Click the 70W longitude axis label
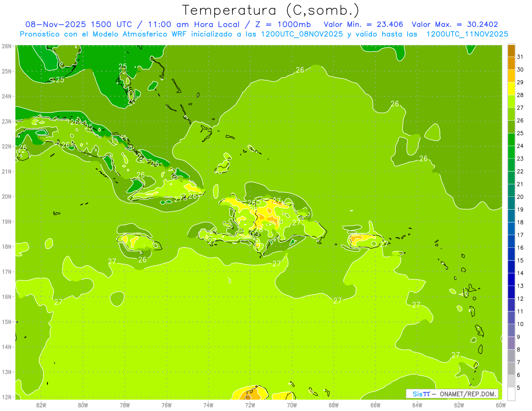 click(292, 405)
